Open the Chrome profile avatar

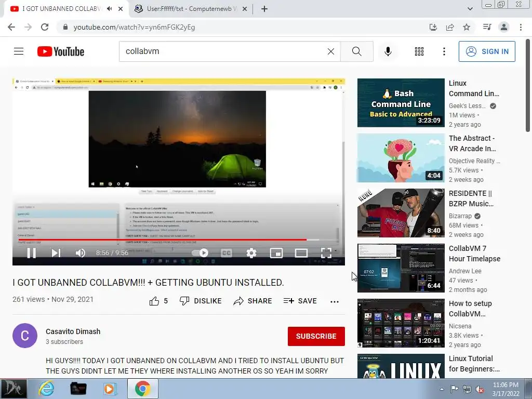pos(504,27)
